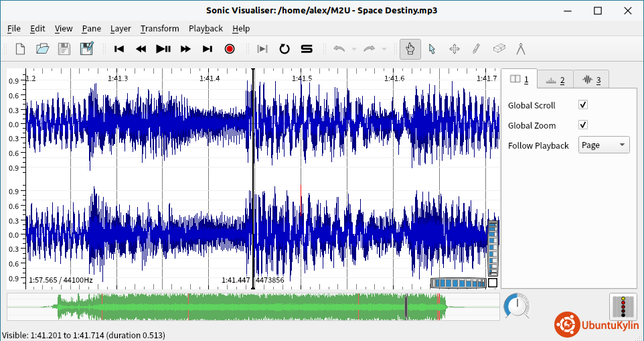644x341 pixels.
Task: Open the Transform menu
Action: pyautogui.click(x=159, y=29)
